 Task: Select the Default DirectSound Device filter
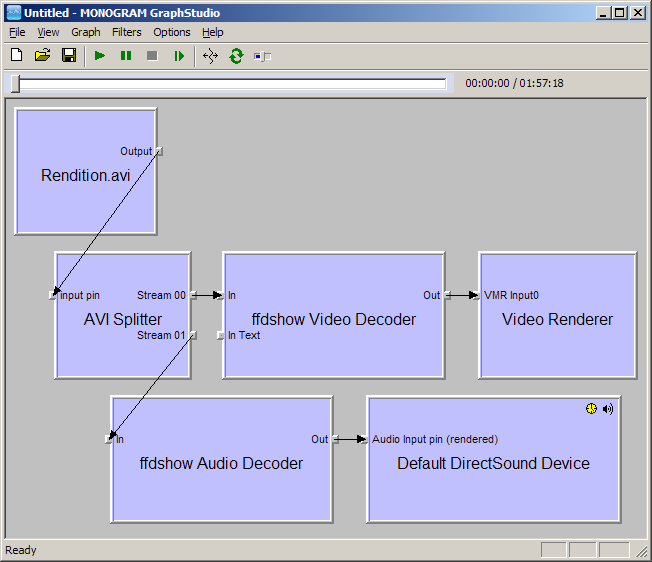click(493, 459)
